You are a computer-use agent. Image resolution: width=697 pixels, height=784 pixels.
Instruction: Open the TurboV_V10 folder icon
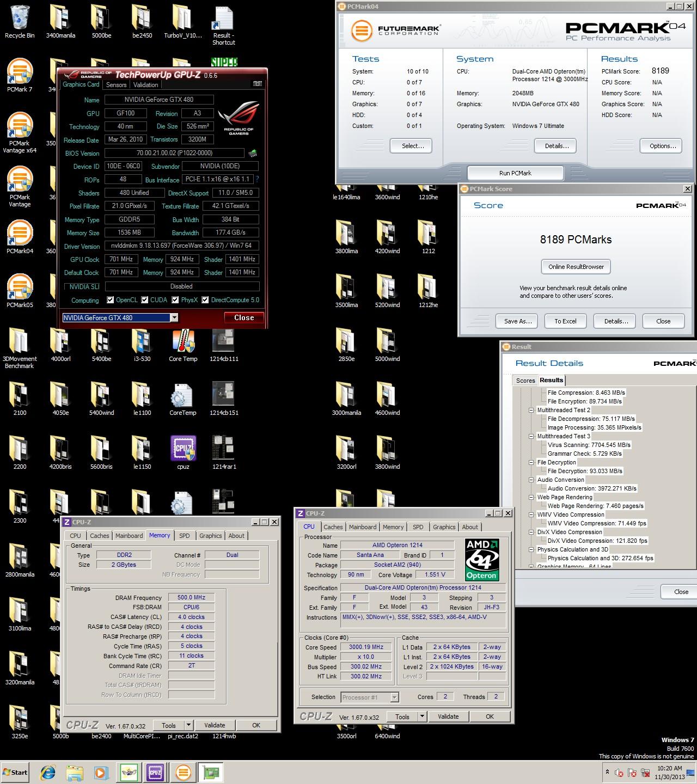coord(183,22)
